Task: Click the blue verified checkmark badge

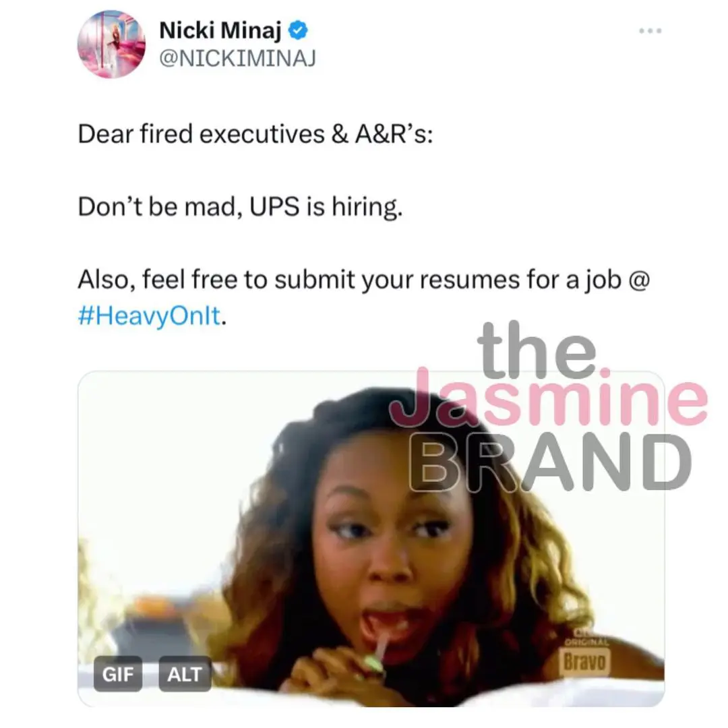Action: [x=299, y=30]
